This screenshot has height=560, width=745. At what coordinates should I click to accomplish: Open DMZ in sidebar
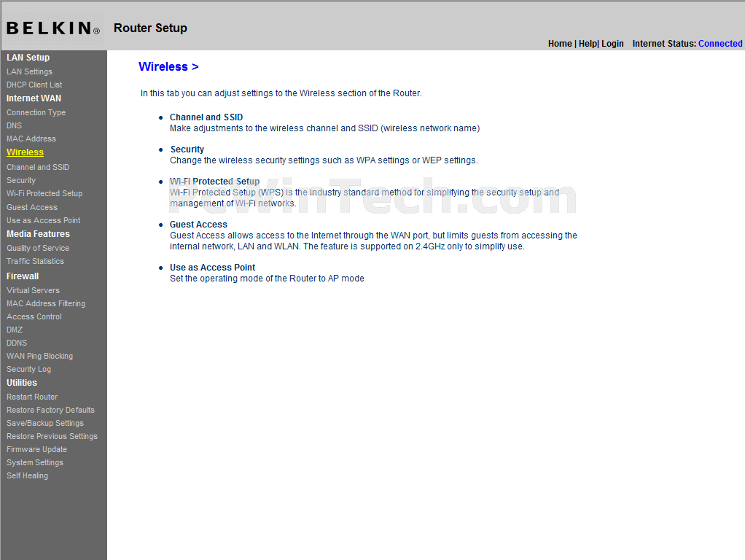click(x=15, y=330)
